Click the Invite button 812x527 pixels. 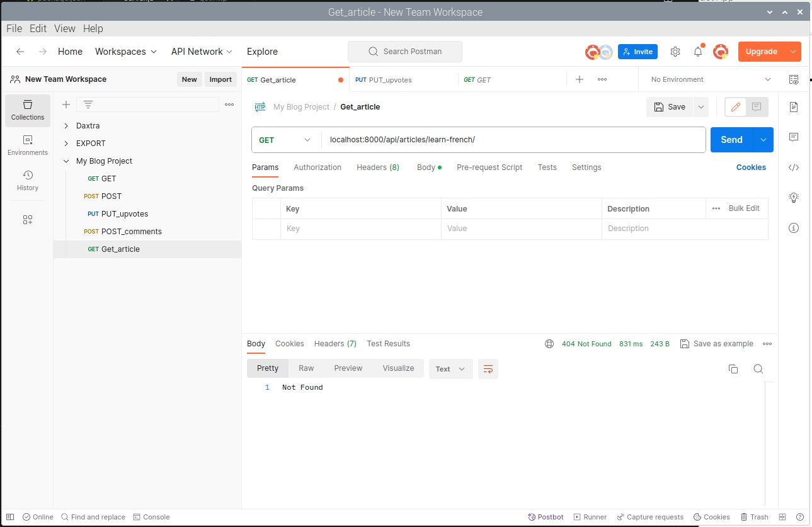click(x=638, y=52)
